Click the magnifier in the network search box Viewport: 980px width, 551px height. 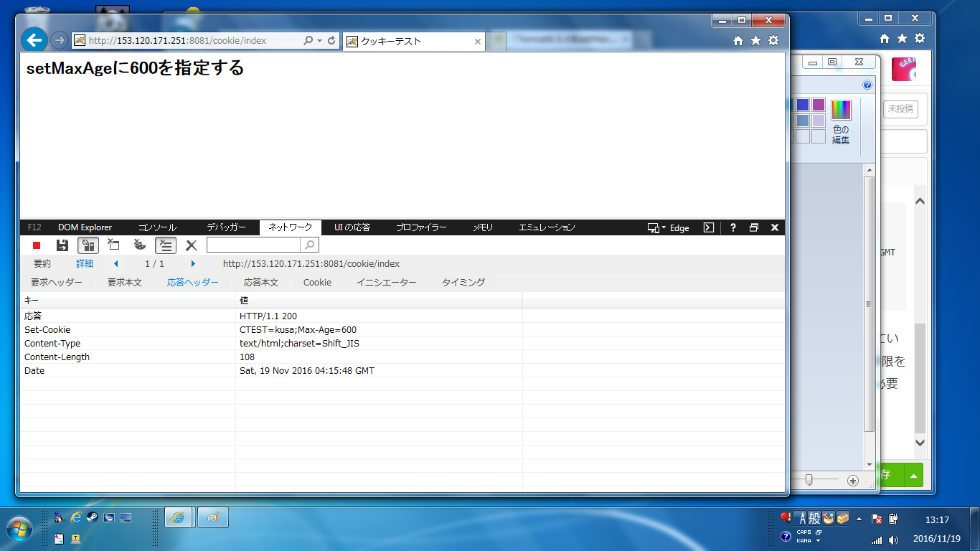308,245
